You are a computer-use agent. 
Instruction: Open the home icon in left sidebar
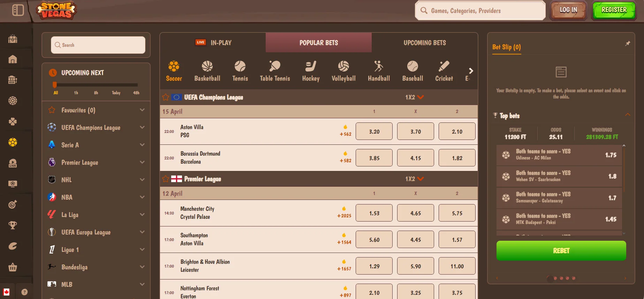pyautogui.click(x=13, y=59)
